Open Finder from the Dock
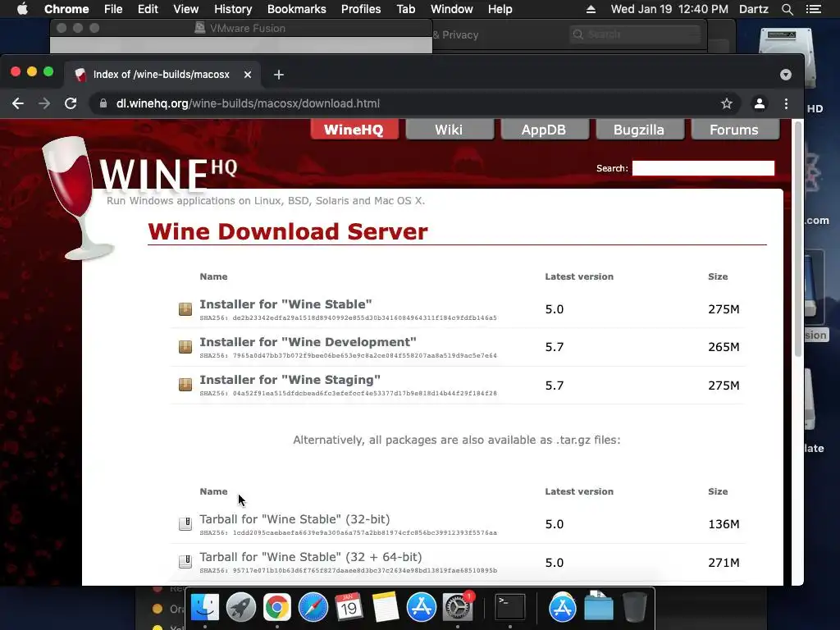Screen dimensions: 840x630 (x=204, y=607)
